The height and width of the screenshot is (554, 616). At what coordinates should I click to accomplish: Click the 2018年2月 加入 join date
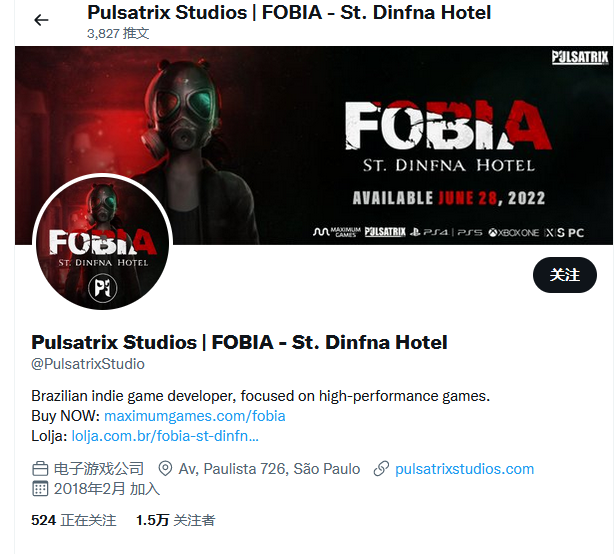pos(106,489)
